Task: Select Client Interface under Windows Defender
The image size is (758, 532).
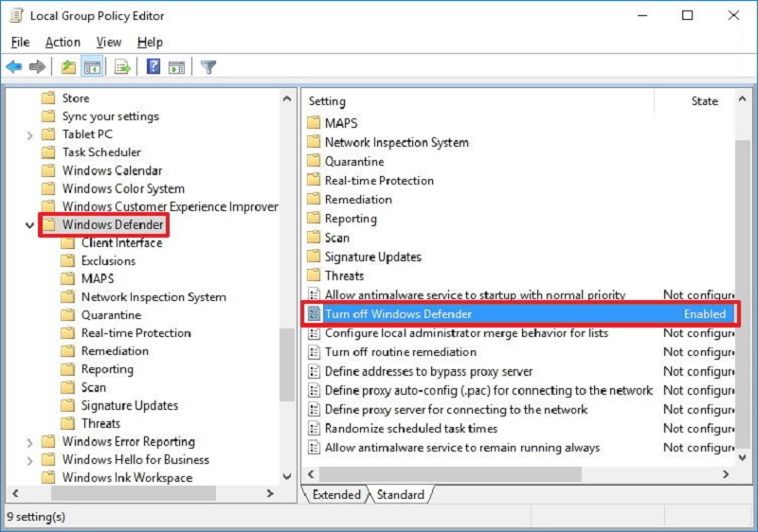Action: click(122, 243)
